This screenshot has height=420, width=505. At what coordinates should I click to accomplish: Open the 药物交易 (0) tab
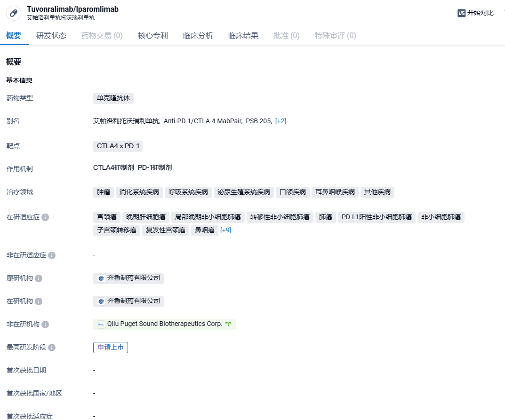coord(102,35)
